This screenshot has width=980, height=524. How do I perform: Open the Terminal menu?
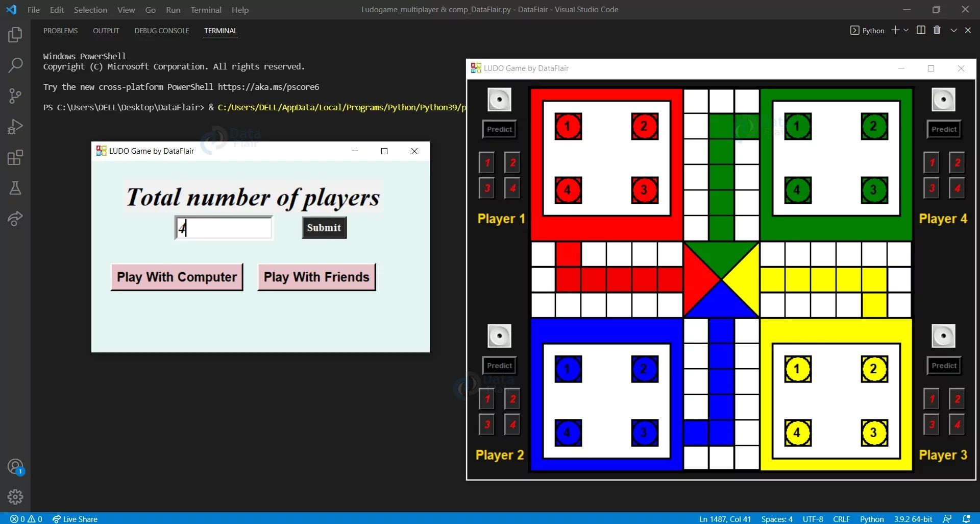click(x=206, y=10)
